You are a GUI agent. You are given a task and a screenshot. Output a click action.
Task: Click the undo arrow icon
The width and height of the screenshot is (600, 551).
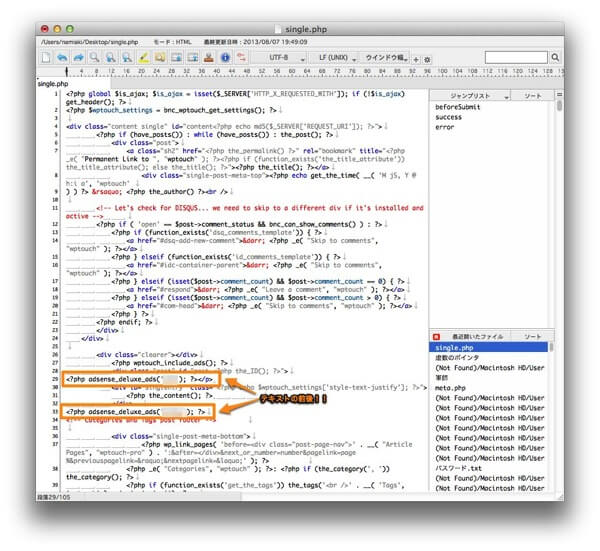(x=62, y=58)
